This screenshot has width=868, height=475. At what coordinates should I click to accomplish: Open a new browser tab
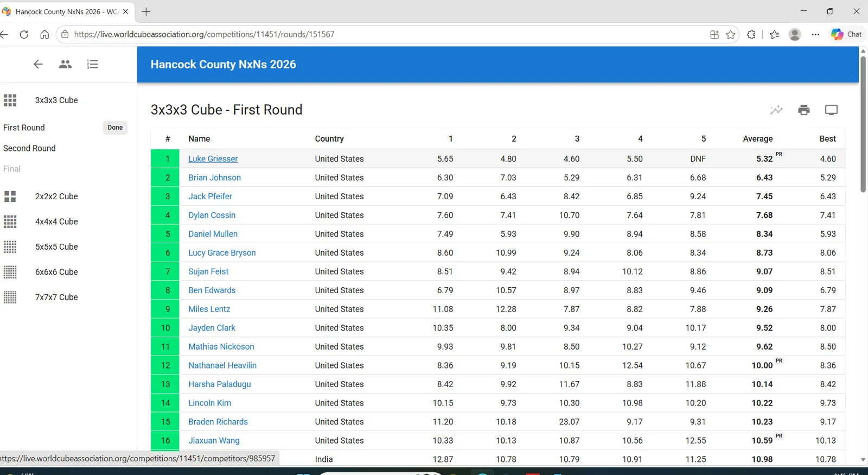146,11
